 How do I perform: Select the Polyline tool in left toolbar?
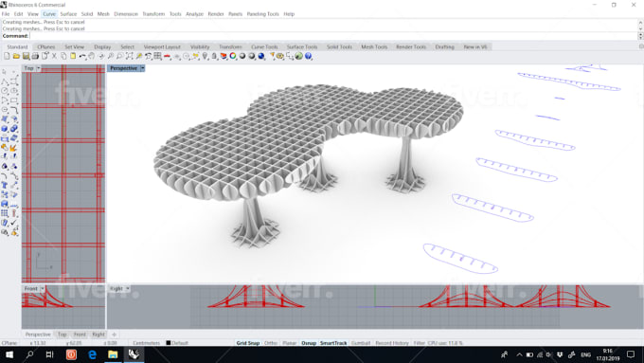tap(5, 82)
